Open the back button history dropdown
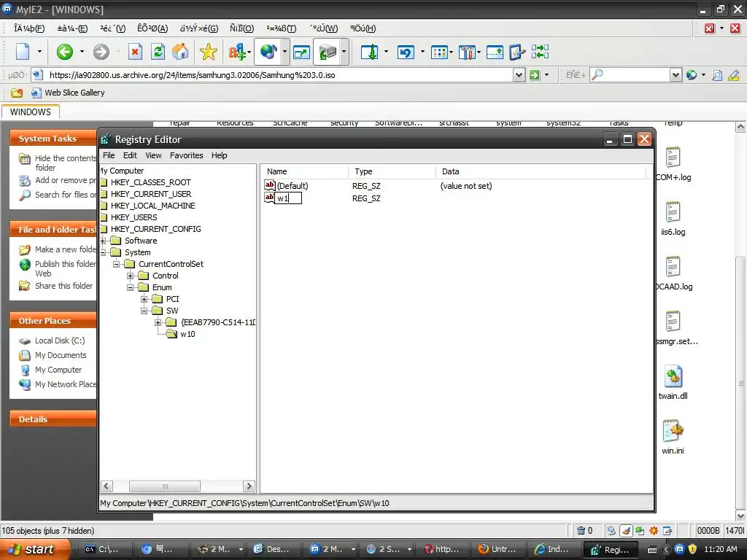Viewport: 747px width, 560px height. (82, 52)
